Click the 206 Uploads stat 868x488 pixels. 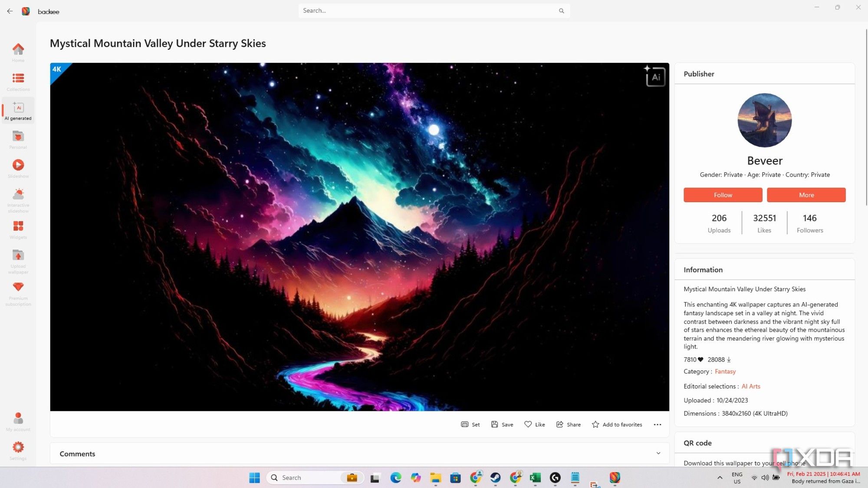(719, 223)
